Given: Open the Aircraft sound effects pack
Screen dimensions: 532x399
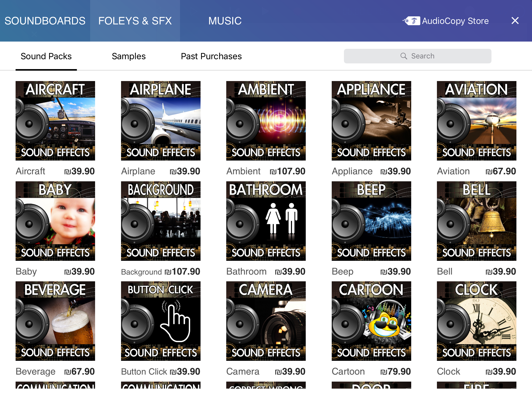Looking at the screenshot, I should 55,121.
